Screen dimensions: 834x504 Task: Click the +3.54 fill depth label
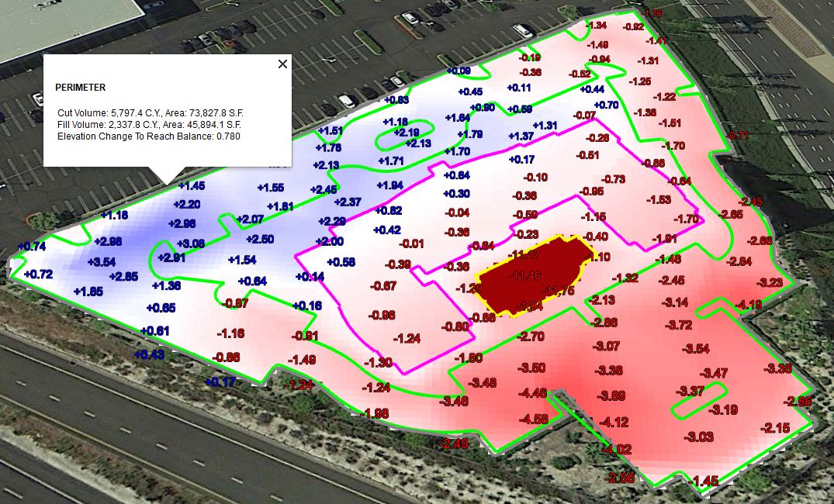[x=102, y=262]
